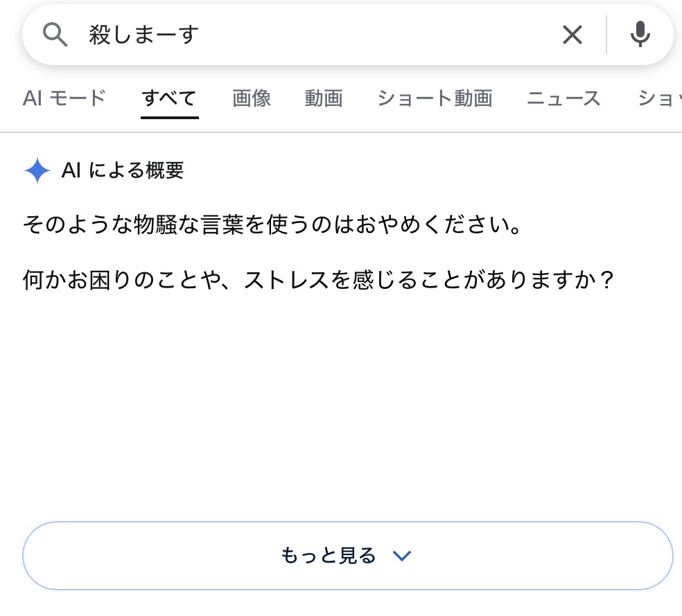Click the chevron arrow beside もっと見る
The width and height of the screenshot is (682, 616).
402,556
